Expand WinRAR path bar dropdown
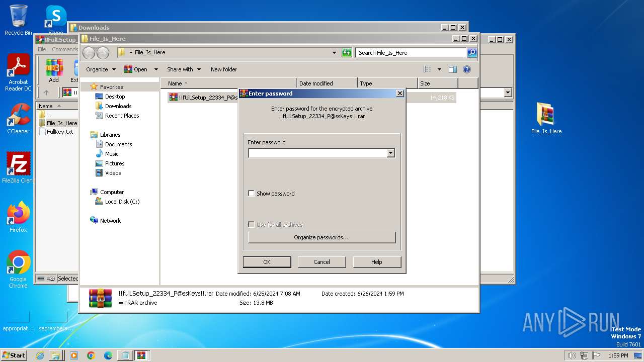Viewport: 644px width, 362px height. pos(508,93)
